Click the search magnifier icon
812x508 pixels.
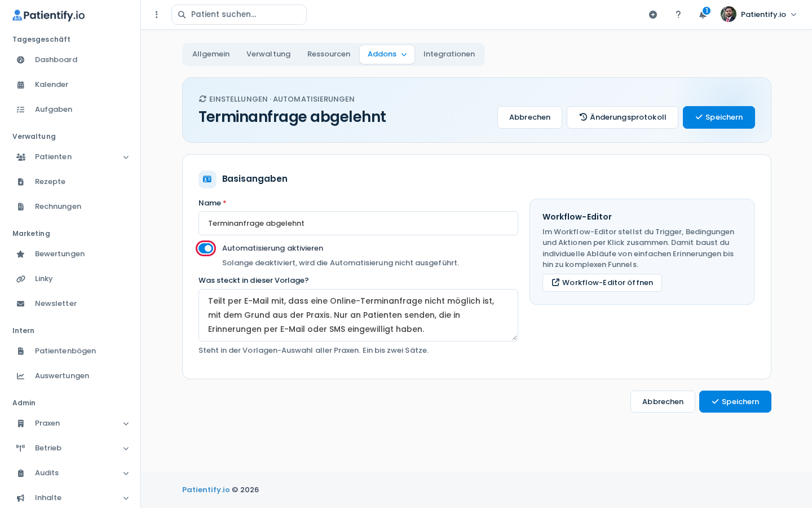click(182, 15)
